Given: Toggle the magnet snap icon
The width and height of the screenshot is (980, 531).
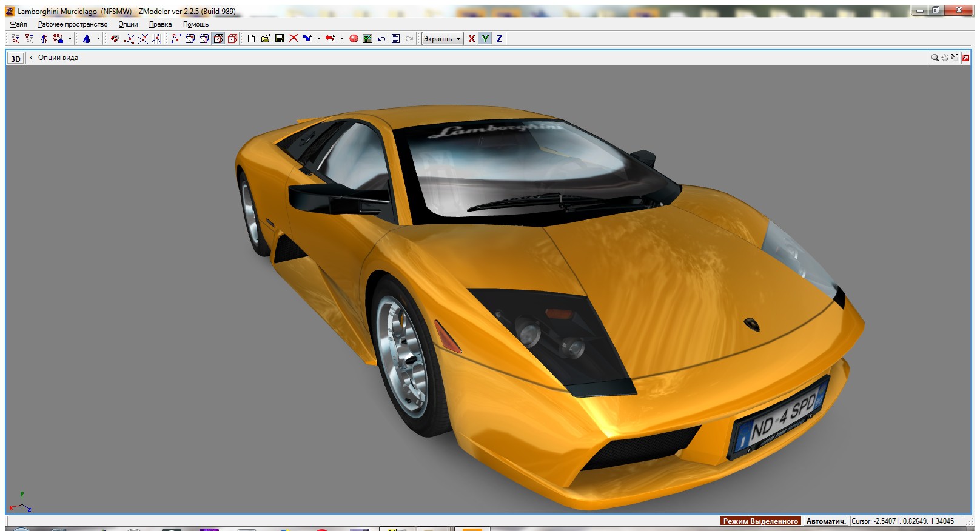Looking at the screenshot, I should pos(115,38).
